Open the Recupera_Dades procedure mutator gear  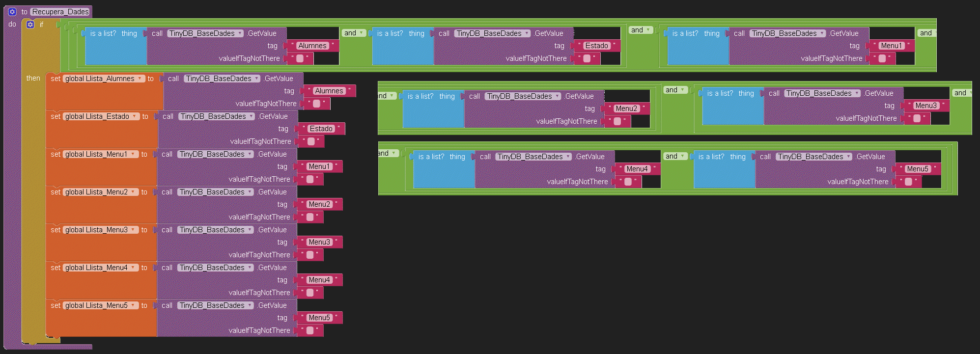[12, 12]
